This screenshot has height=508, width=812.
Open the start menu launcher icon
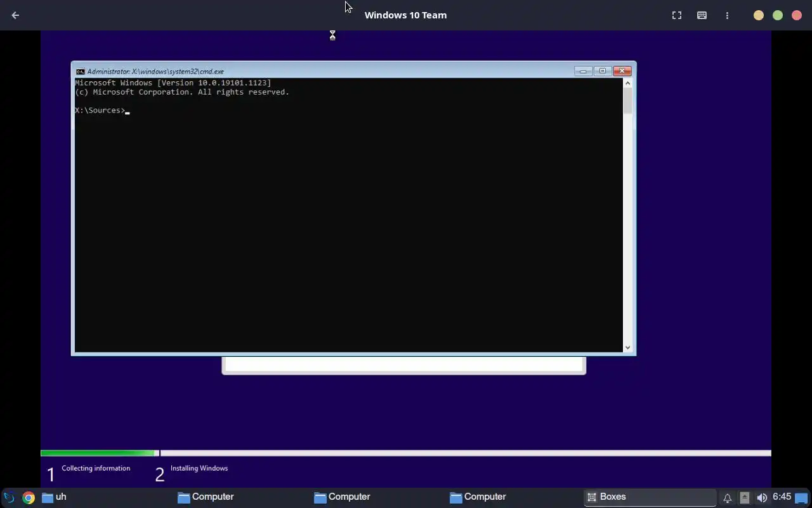click(9, 497)
